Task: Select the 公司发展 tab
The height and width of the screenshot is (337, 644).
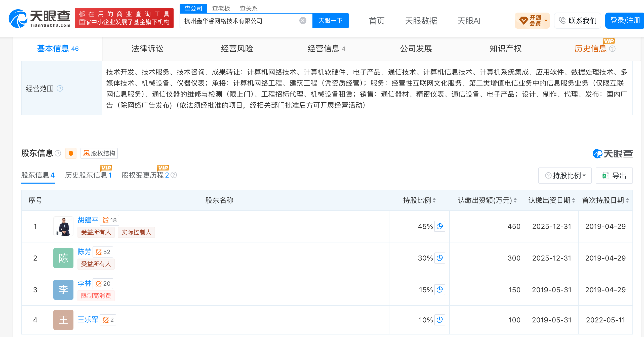Action: 416,49
